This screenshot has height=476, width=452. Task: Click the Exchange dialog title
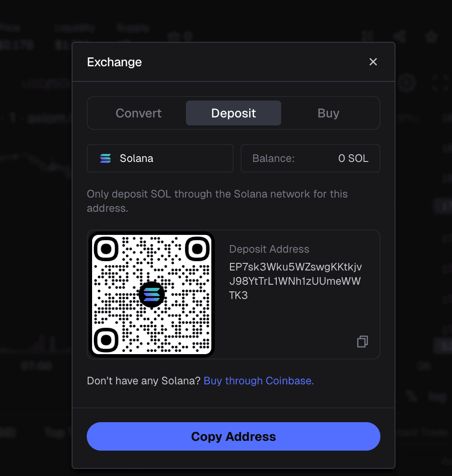click(x=114, y=62)
